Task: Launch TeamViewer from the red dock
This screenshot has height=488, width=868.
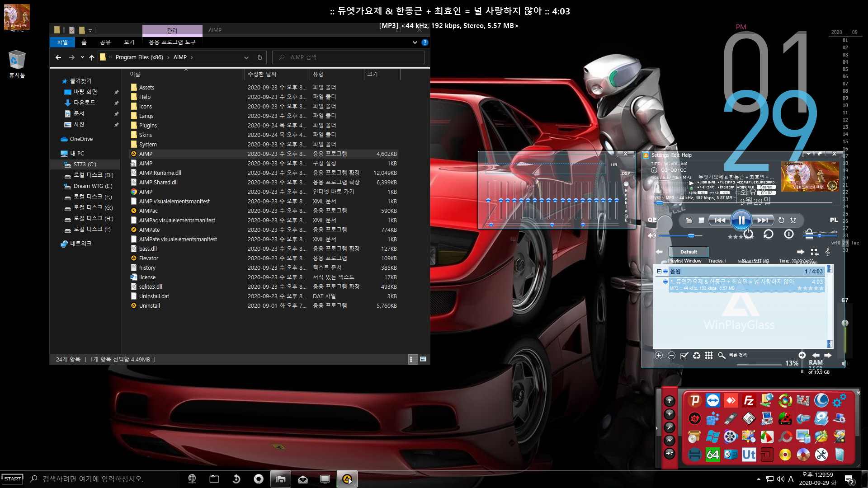Action: [712, 400]
